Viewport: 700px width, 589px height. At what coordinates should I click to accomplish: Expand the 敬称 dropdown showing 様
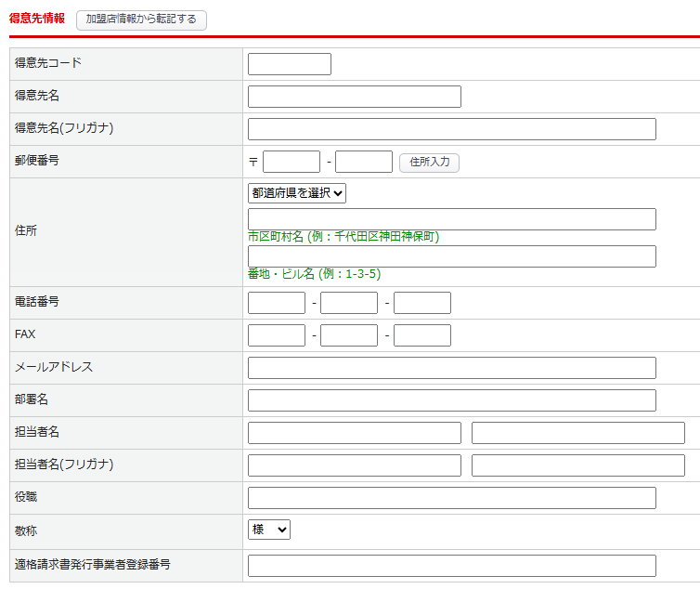(269, 530)
